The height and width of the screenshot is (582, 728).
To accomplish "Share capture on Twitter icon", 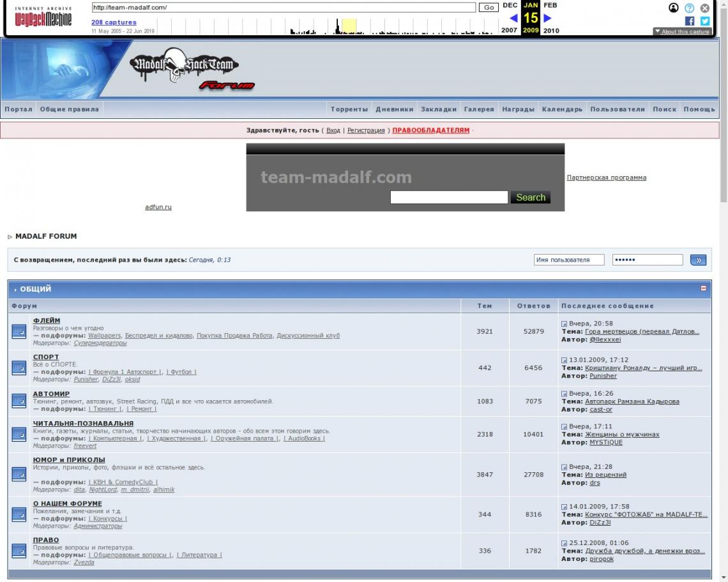I will [705, 21].
